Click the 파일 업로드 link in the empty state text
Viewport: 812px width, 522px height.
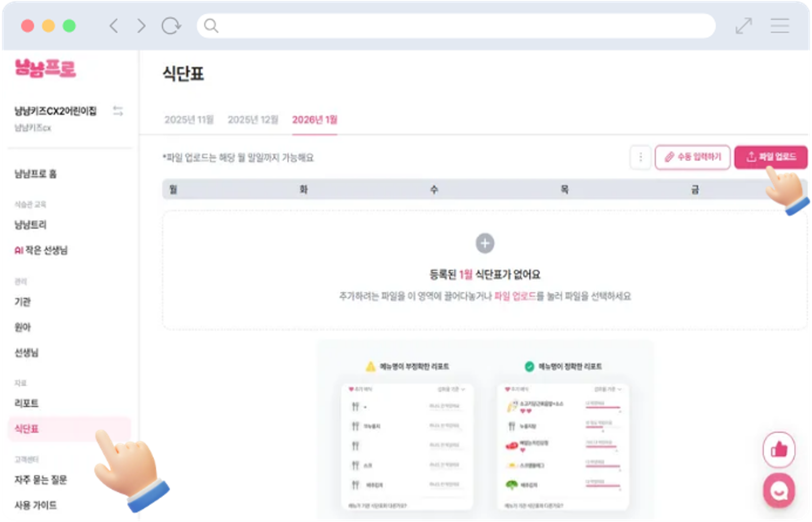point(515,296)
